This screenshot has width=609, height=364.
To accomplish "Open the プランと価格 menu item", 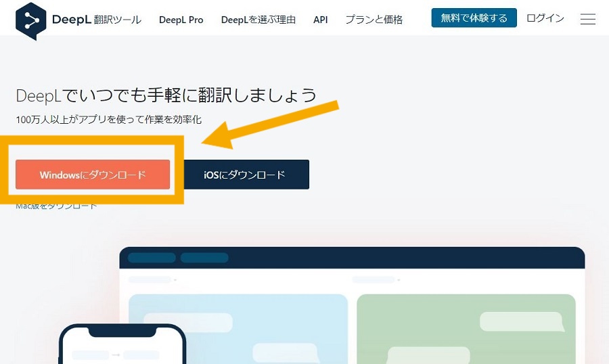I will 374,20.
